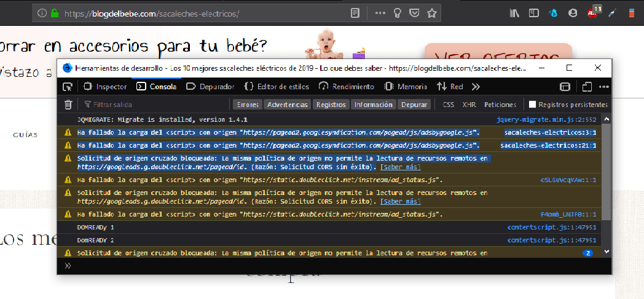This screenshot has width=644, height=299.
Task: Switch to the Consola tab
Action: 157,87
